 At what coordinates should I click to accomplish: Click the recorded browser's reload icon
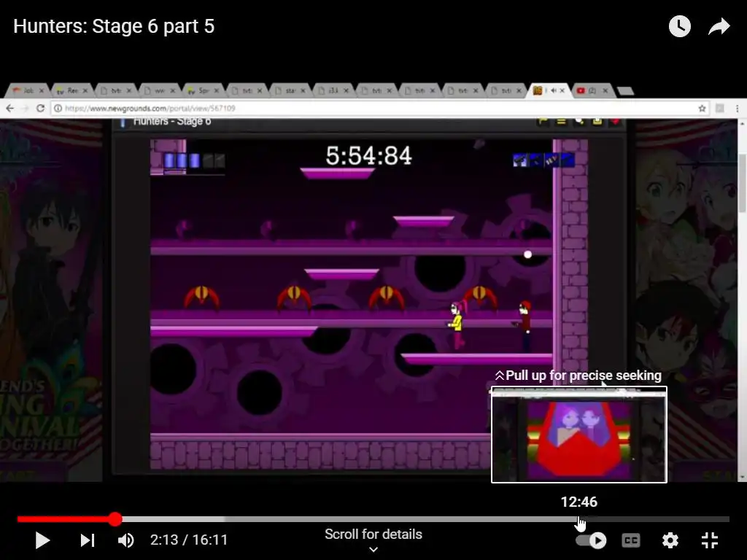[x=41, y=109]
